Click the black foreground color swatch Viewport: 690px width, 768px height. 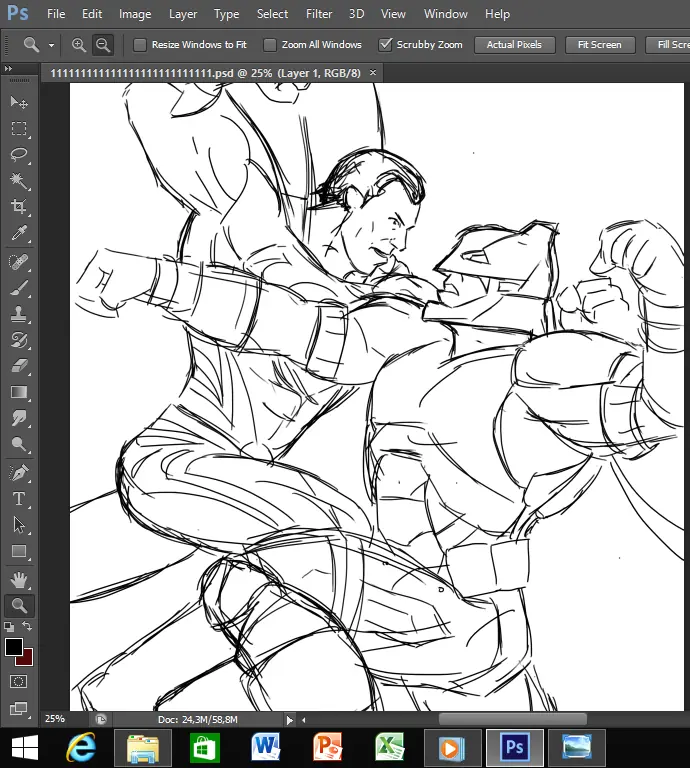[x=13, y=647]
